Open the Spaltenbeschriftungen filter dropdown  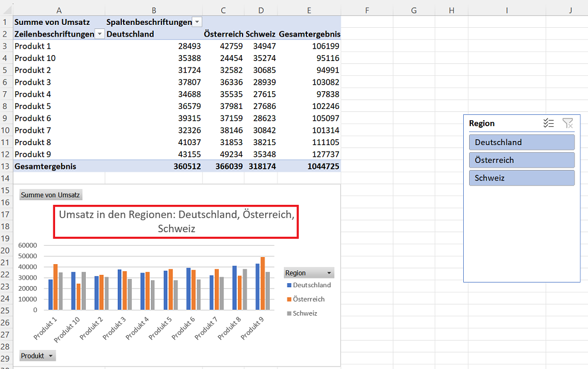click(196, 22)
